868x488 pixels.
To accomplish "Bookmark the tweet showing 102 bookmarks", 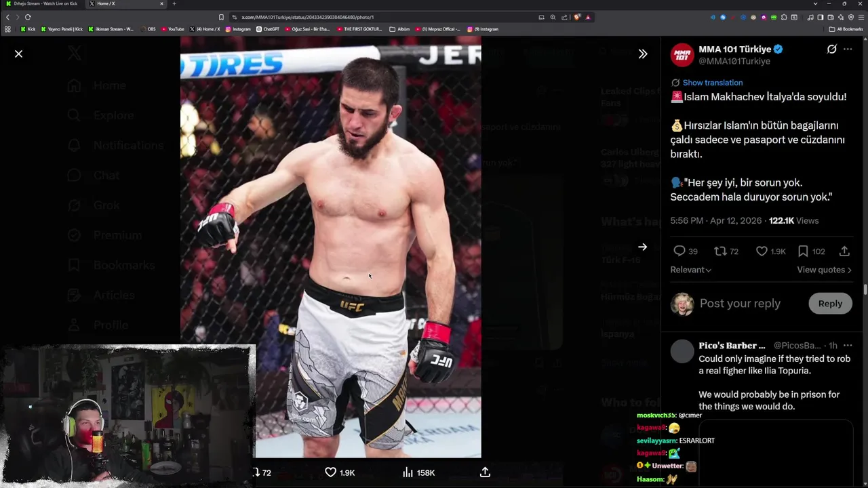I will (803, 251).
